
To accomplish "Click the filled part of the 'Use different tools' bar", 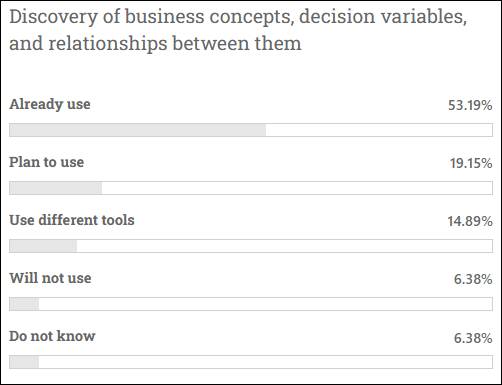I will click(43, 246).
